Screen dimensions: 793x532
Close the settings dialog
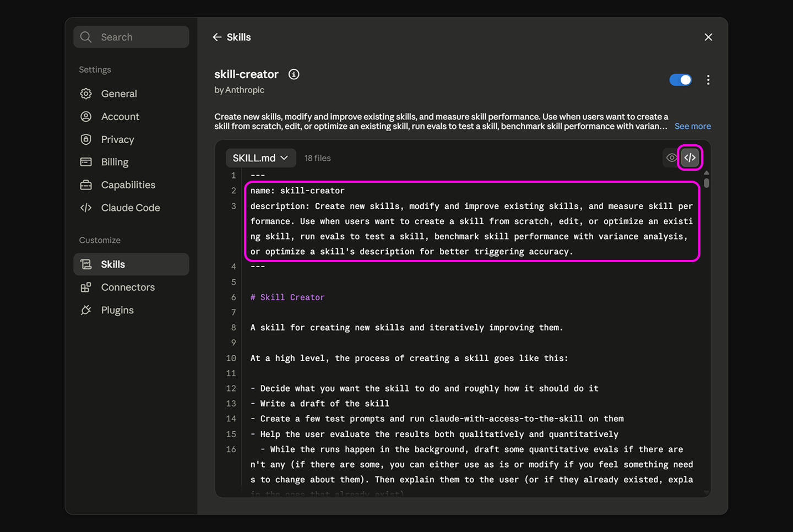click(708, 37)
